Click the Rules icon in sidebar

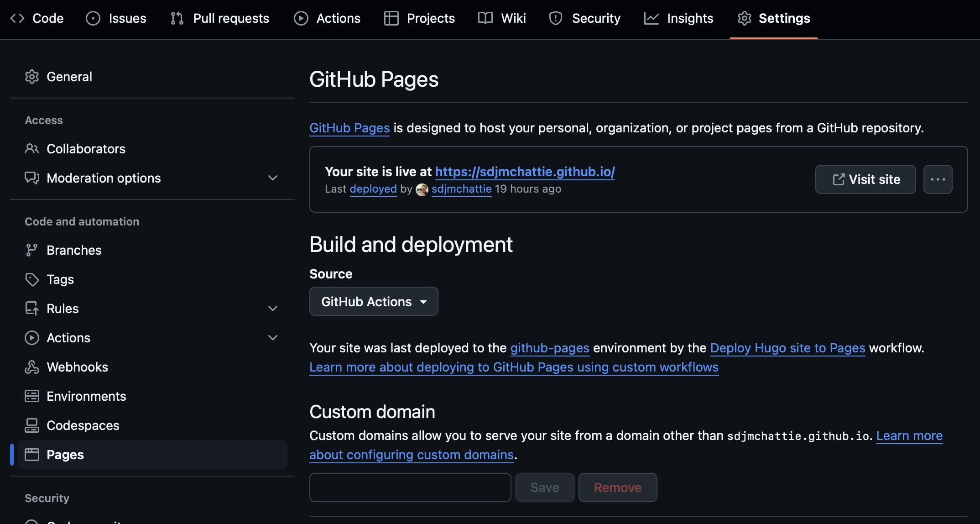click(x=32, y=309)
